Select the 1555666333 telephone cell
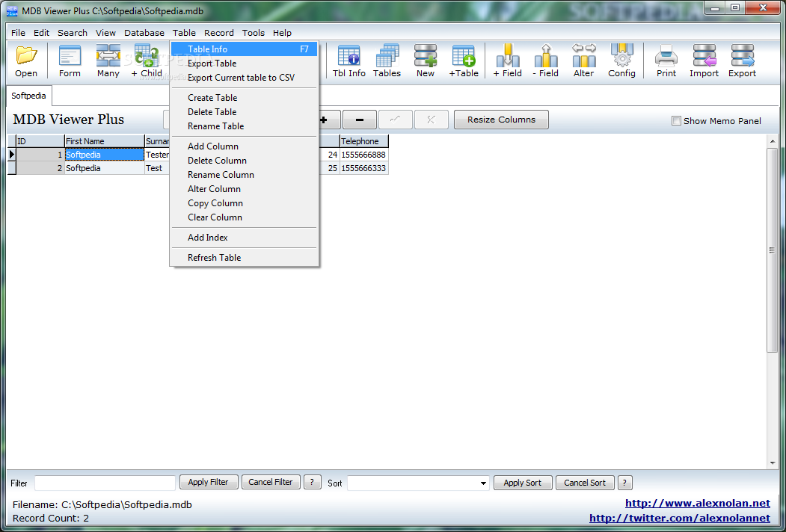 [364, 168]
